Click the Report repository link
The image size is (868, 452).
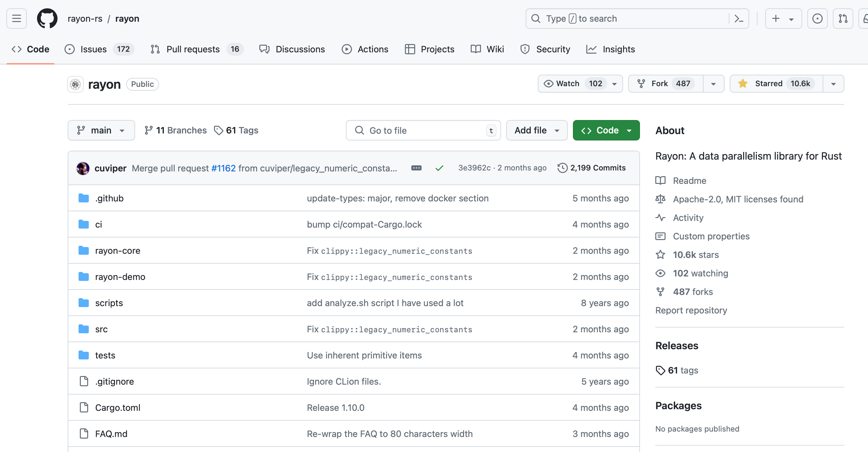(691, 310)
